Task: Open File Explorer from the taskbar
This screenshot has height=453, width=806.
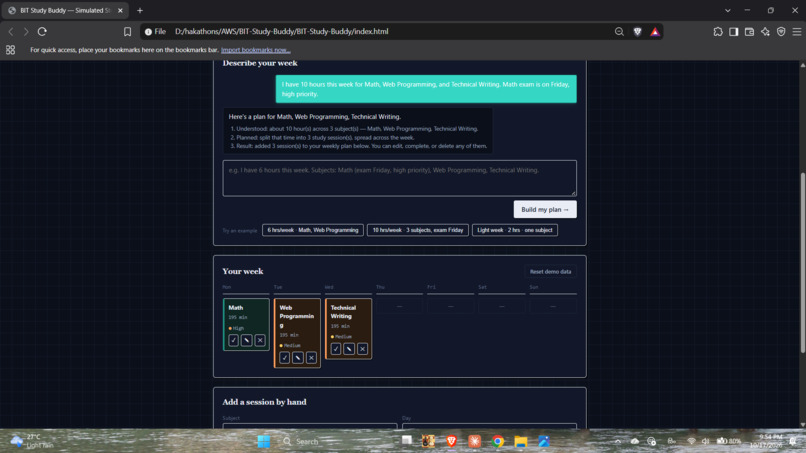Action: (x=521, y=441)
